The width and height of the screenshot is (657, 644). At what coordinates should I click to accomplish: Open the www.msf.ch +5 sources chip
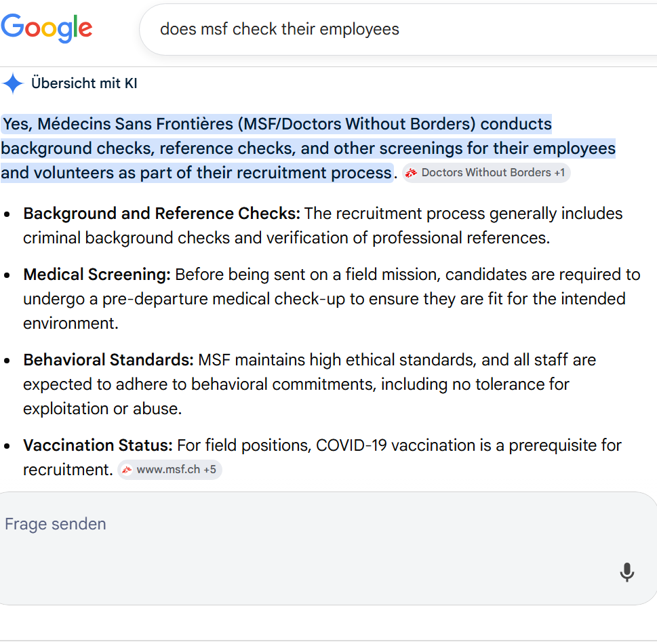pos(170,470)
